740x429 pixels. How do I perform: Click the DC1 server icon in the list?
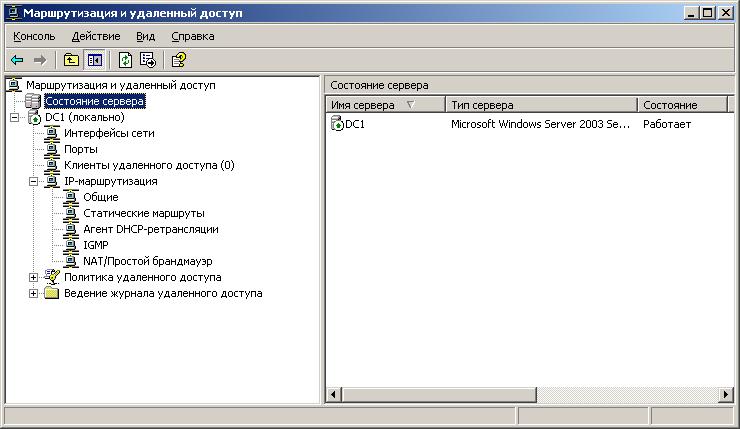click(337, 124)
